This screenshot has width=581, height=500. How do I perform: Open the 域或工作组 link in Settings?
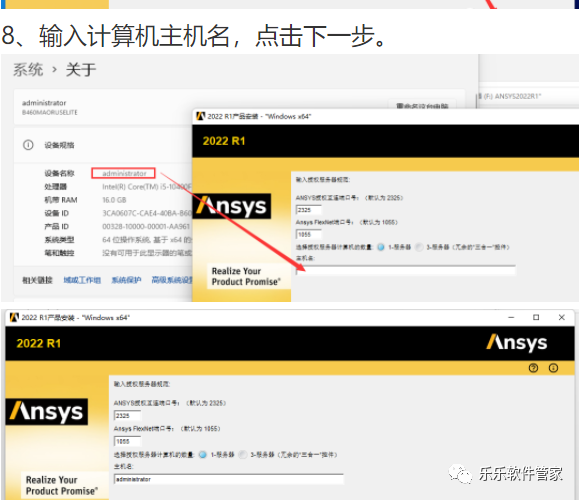click(x=82, y=280)
